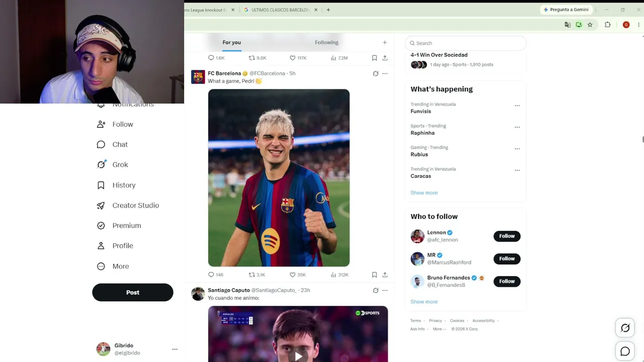Ask Grok about Santiago Caputo's post

click(375, 290)
